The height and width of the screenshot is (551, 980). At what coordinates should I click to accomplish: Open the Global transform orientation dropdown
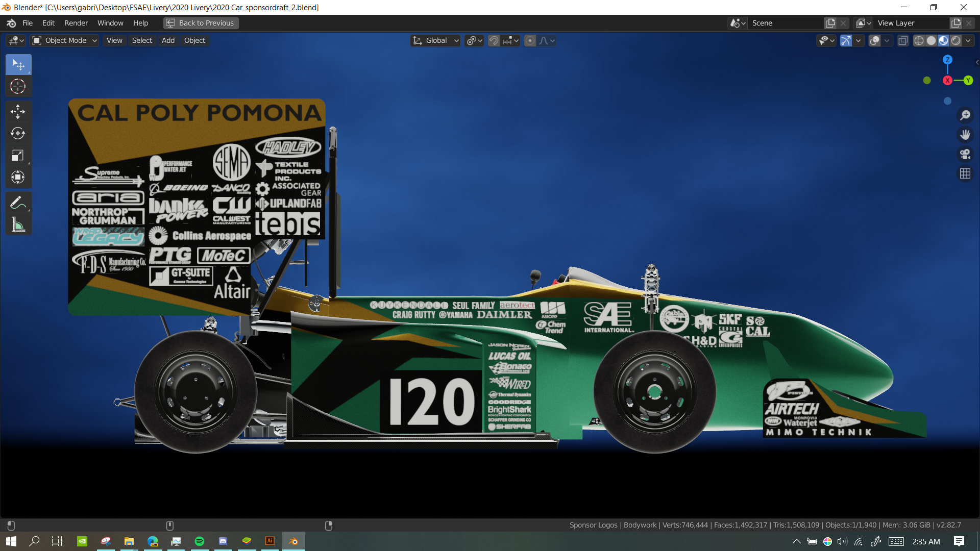tap(436, 41)
